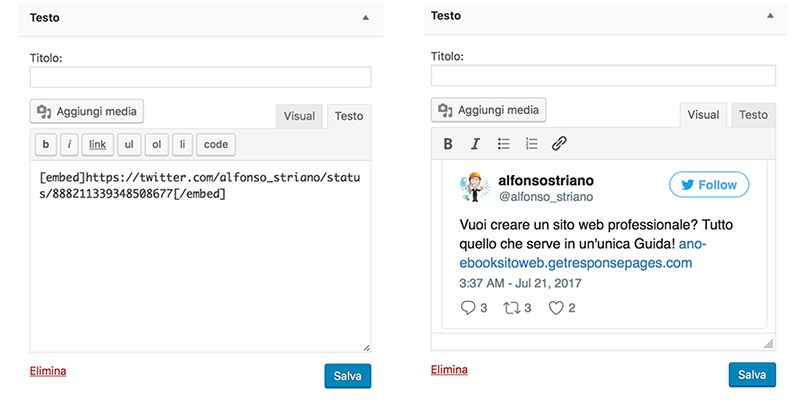The width and height of the screenshot is (800, 400).
Task: Collapse the right Testo widget arrow
Action: coord(770,16)
